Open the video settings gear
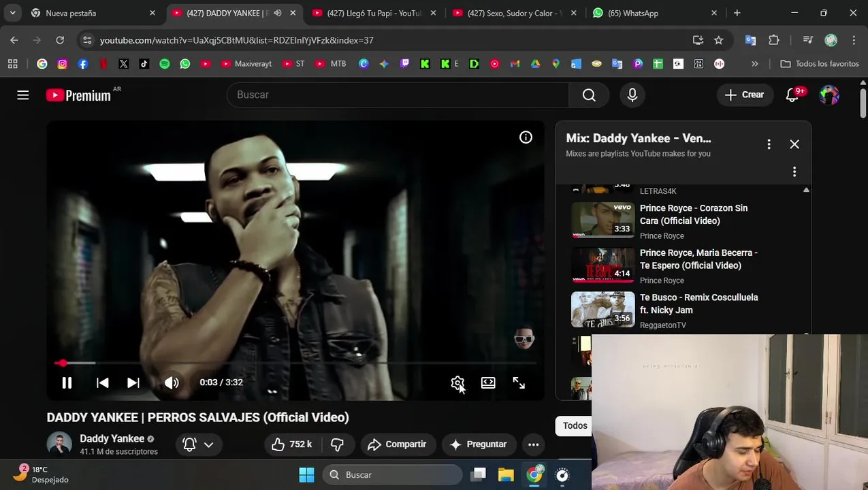Image resolution: width=868 pixels, height=490 pixels. [x=457, y=383]
